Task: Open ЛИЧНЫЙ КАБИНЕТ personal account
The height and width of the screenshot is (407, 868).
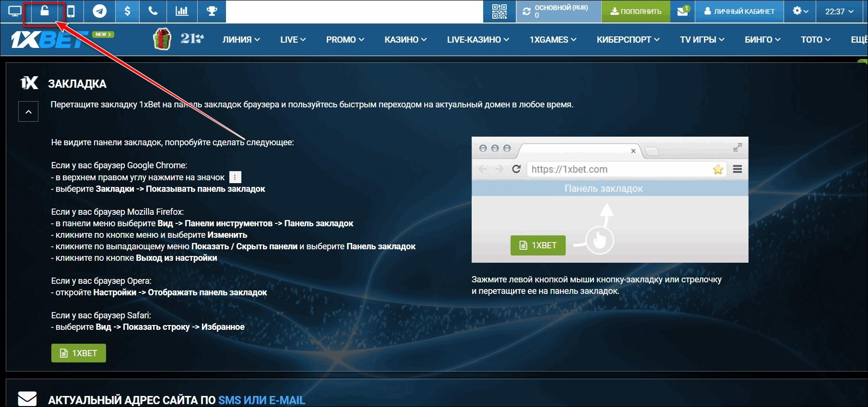Action: pyautogui.click(x=739, y=12)
